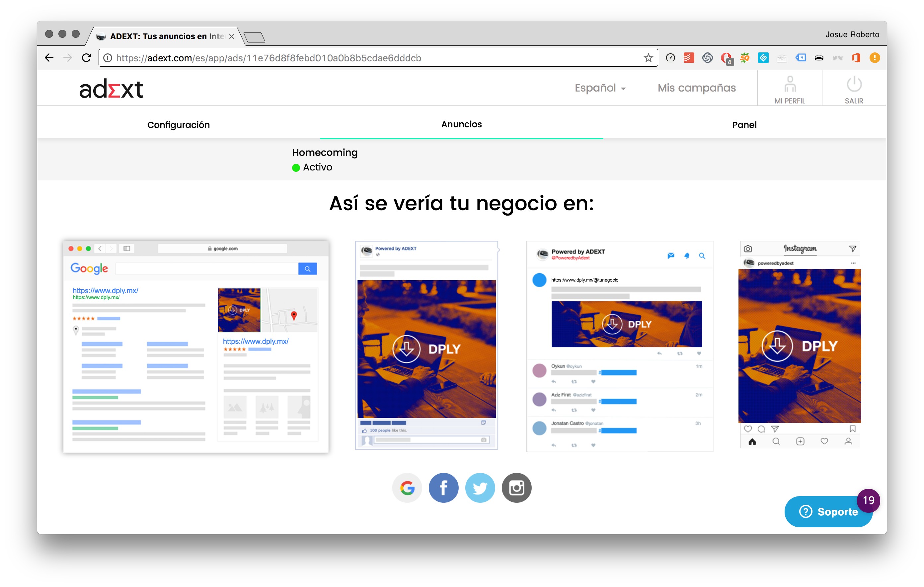Click the Google round preview icon
924x587 pixels.
407,488
